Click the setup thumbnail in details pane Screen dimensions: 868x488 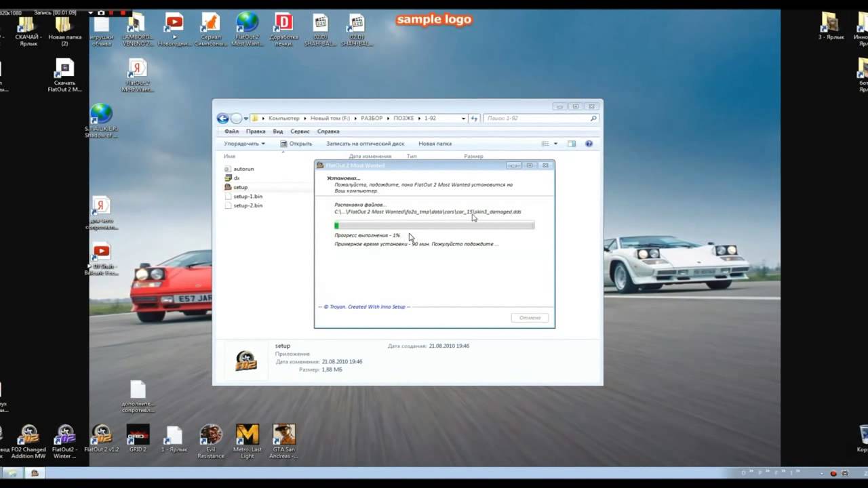245,360
